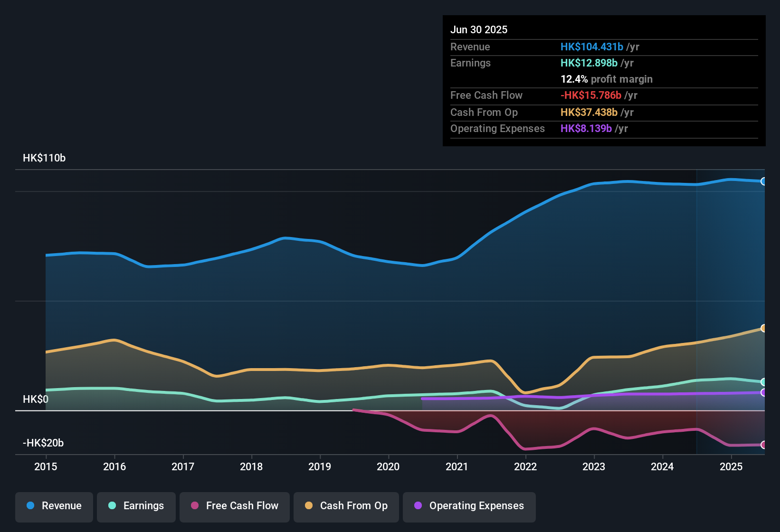Image resolution: width=780 pixels, height=532 pixels.
Task: Select the Cash From Op endpoint marker
Action: point(764,328)
